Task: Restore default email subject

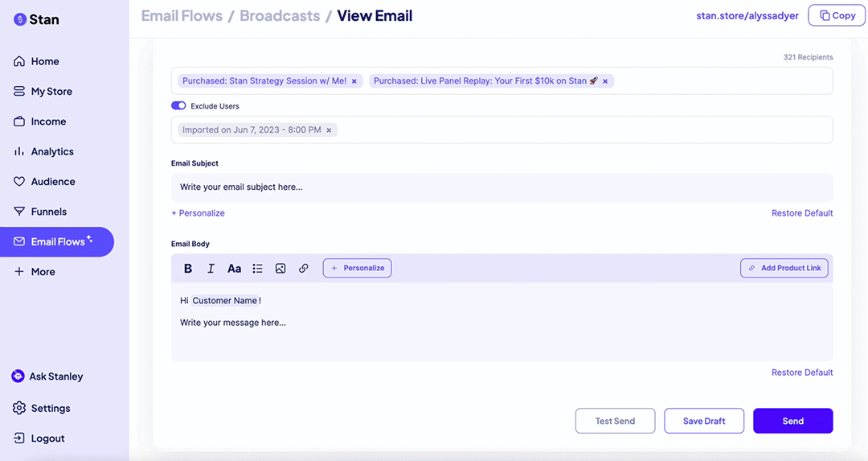Action: pos(802,212)
